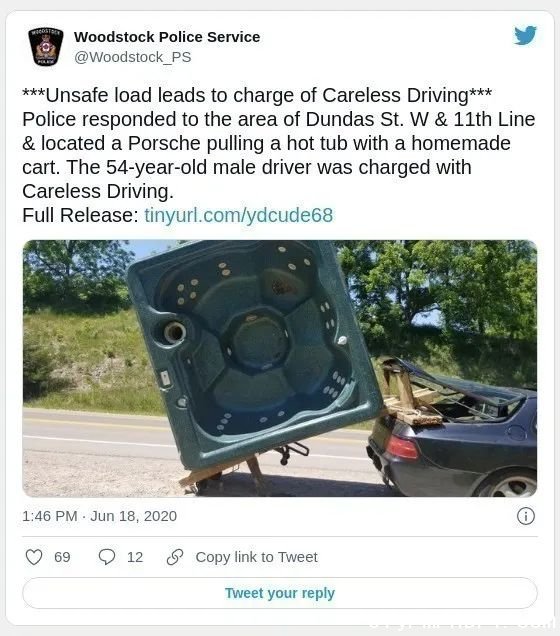Open replies via speech bubble icon
This screenshot has height=636, width=560.
coord(107,557)
